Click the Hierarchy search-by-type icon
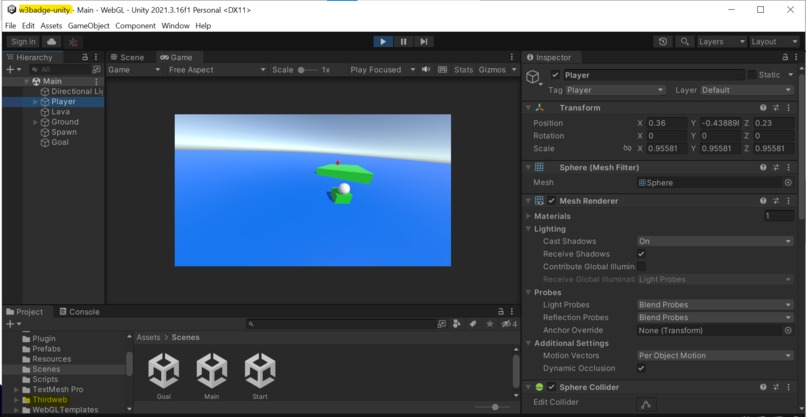This screenshot has width=806, height=417. (96, 69)
